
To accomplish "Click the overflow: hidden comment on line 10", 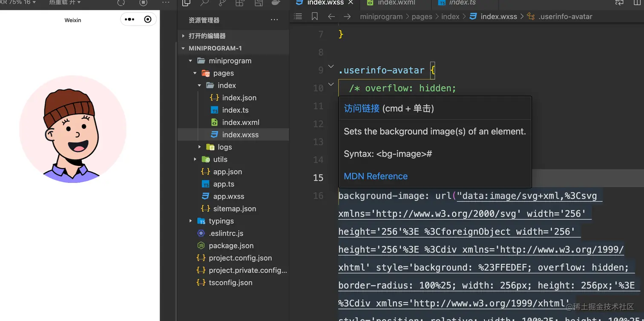I will pos(402,88).
